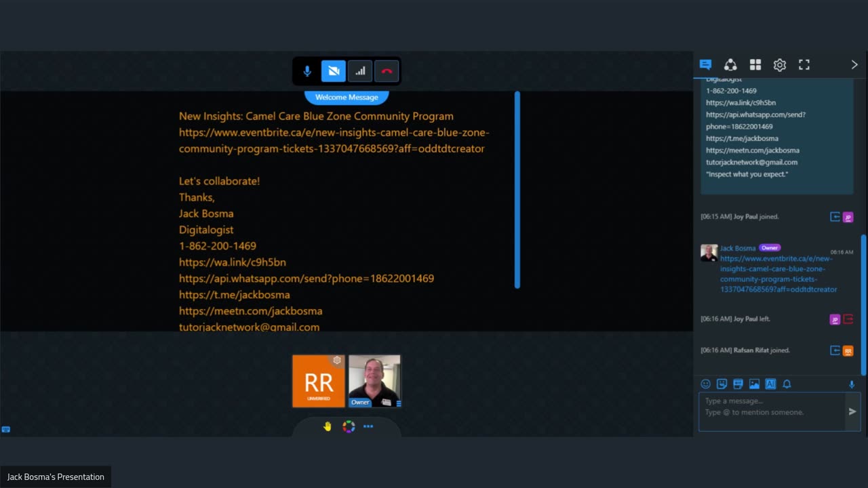Open the eventbrite link in welcome message
868x488 pixels.
334,140
